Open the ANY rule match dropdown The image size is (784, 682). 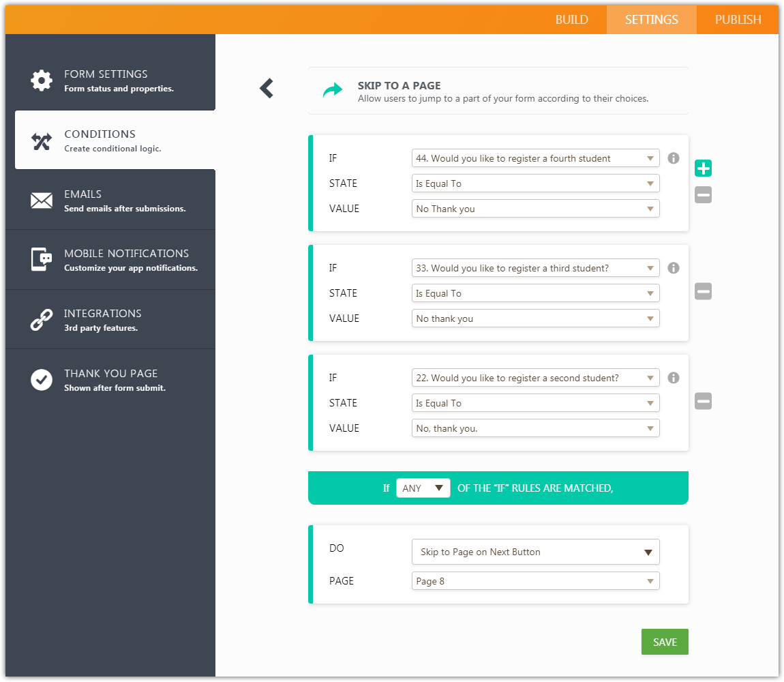click(x=423, y=488)
